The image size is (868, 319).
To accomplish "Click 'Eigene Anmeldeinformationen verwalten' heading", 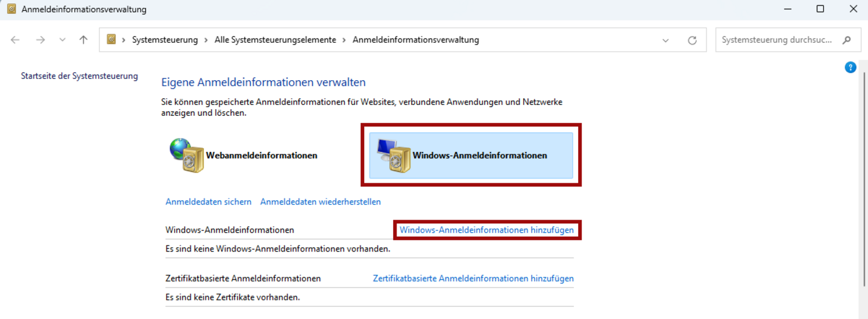I will [263, 82].
